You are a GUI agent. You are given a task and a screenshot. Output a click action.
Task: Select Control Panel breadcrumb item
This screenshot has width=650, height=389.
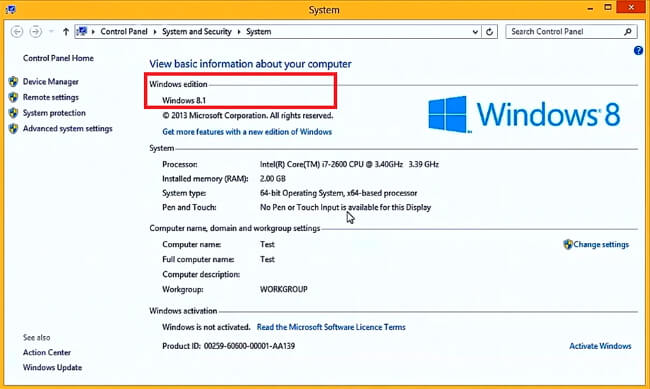click(124, 32)
